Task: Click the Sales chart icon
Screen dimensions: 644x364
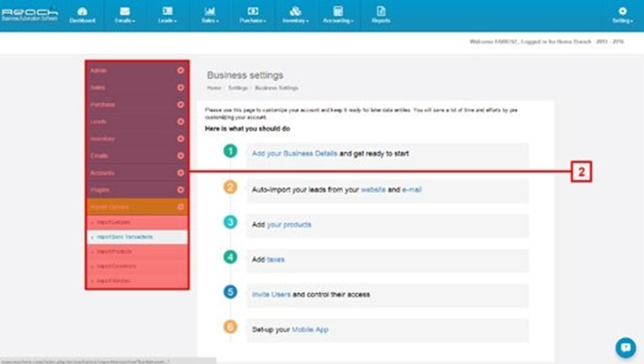Action: click(209, 11)
